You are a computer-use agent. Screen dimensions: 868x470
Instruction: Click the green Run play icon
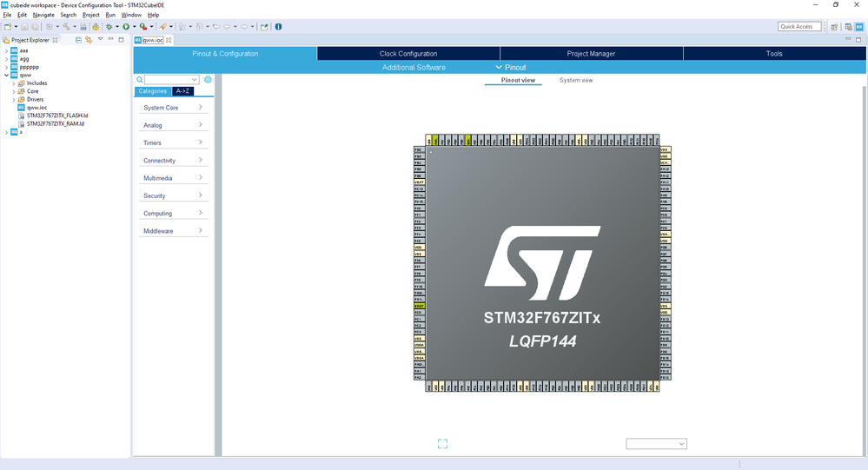pyautogui.click(x=126, y=27)
